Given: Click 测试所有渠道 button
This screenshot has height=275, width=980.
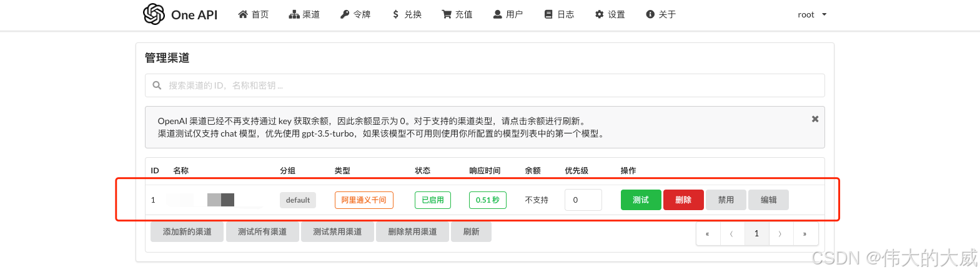Looking at the screenshot, I should [x=262, y=232].
